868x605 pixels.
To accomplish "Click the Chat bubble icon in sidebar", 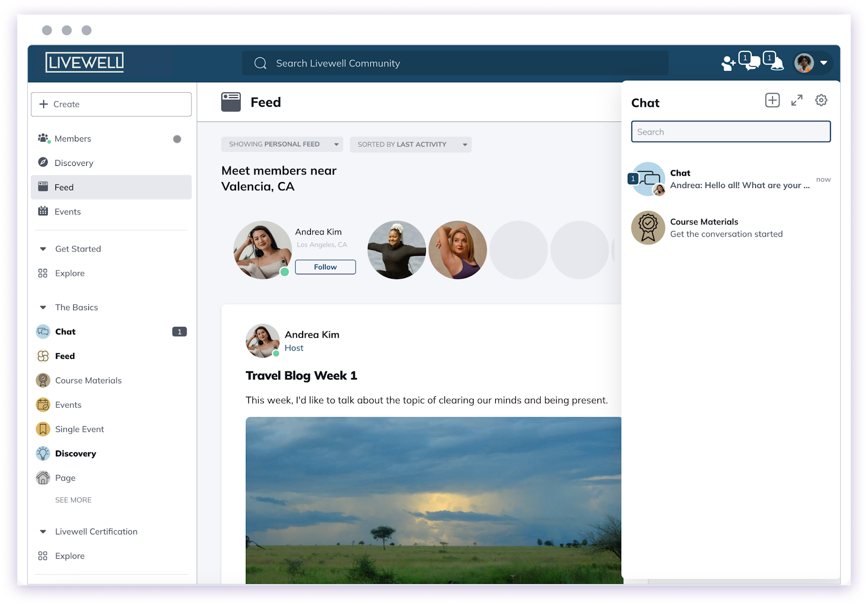I will pyautogui.click(x=43, y=332).
